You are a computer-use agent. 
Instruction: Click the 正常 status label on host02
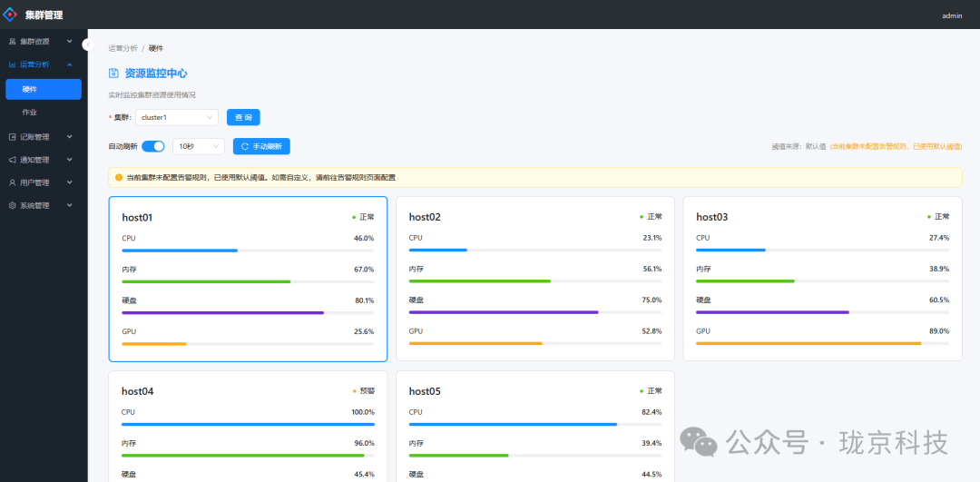(x=654, y=217)
